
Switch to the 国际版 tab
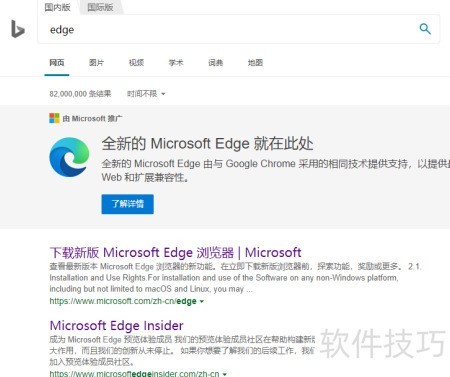click(x=100, y=7)
